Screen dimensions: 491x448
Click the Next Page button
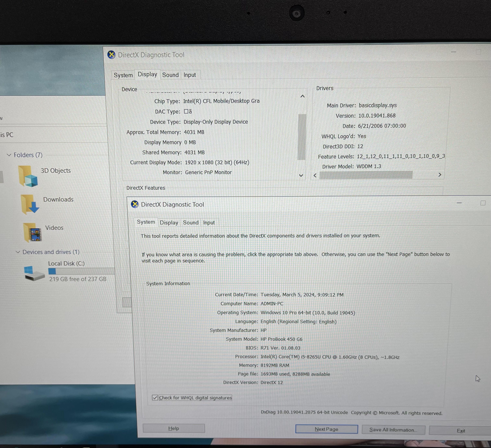tap(326, 429)
